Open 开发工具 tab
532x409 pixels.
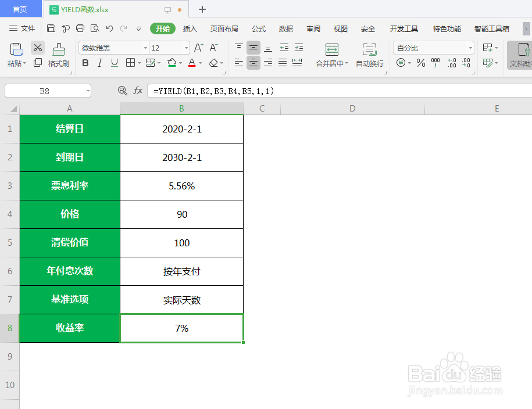click(404, 29)
